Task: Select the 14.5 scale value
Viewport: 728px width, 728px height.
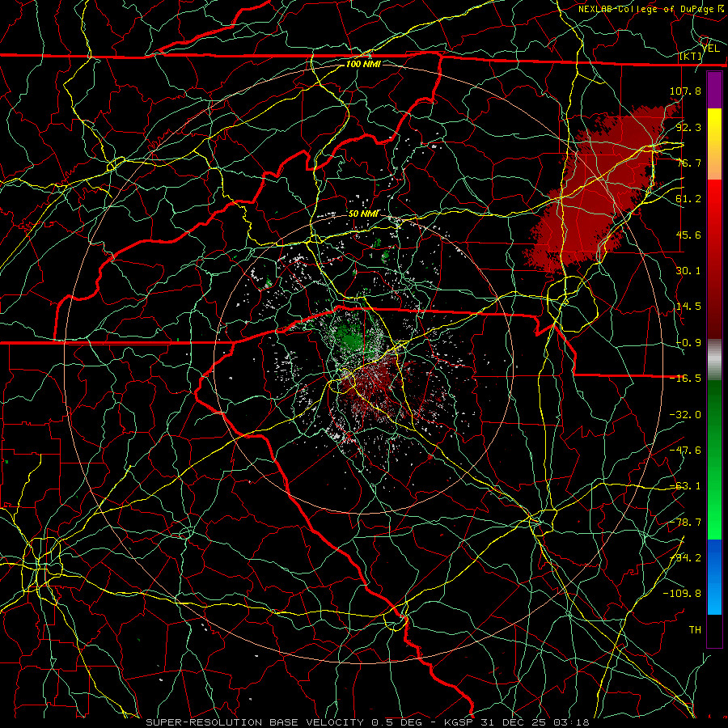Action: point(688,307)
